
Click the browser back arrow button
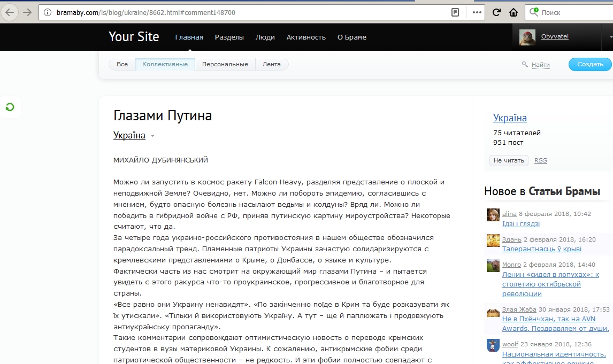(x=10, y=12)
